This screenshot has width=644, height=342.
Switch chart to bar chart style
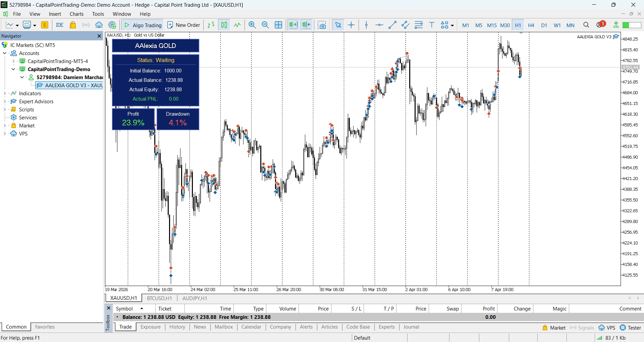[x=211, y=25]
